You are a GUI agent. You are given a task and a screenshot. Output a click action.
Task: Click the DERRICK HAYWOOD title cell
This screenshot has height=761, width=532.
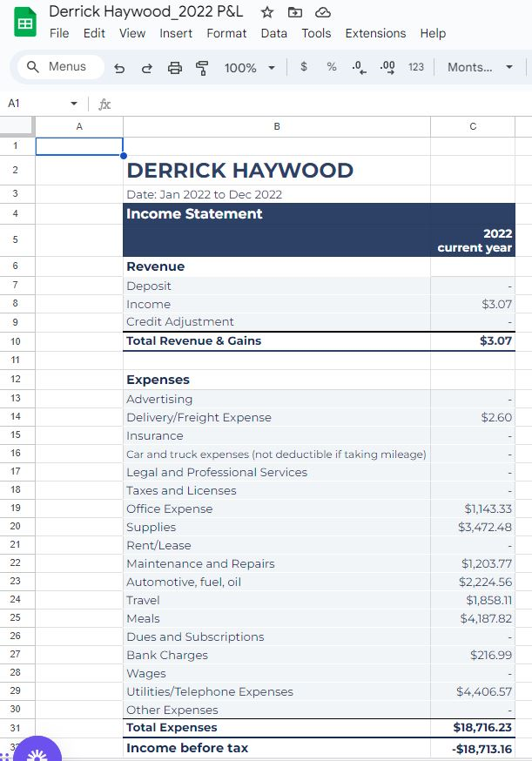coord(277,171)
